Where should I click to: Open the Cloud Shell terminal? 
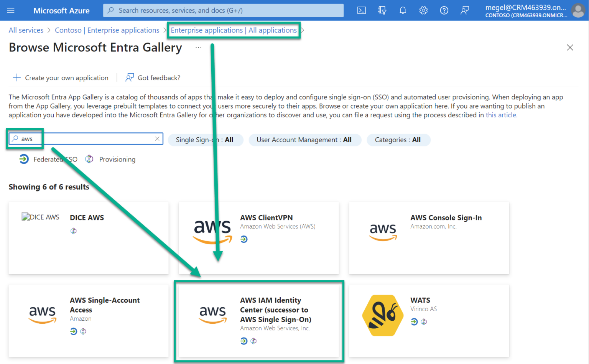tap(361, 10)
